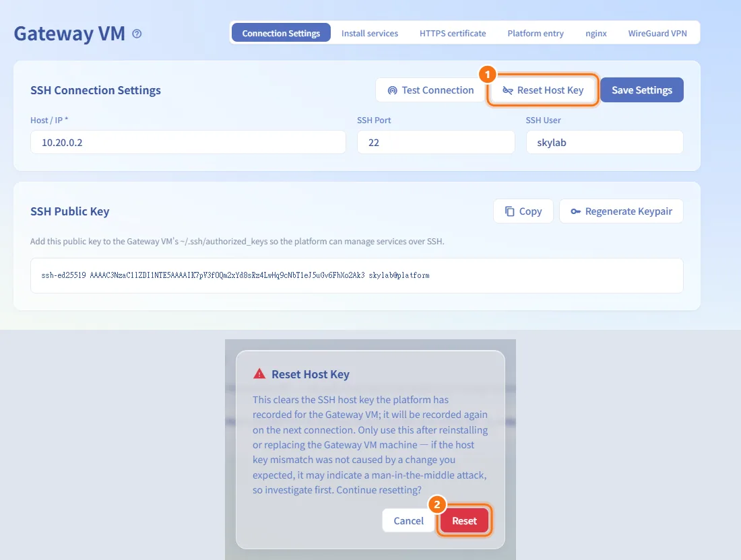Click the clipboard icon in Copy button
The image size is (741, 560).
[509, 211]
